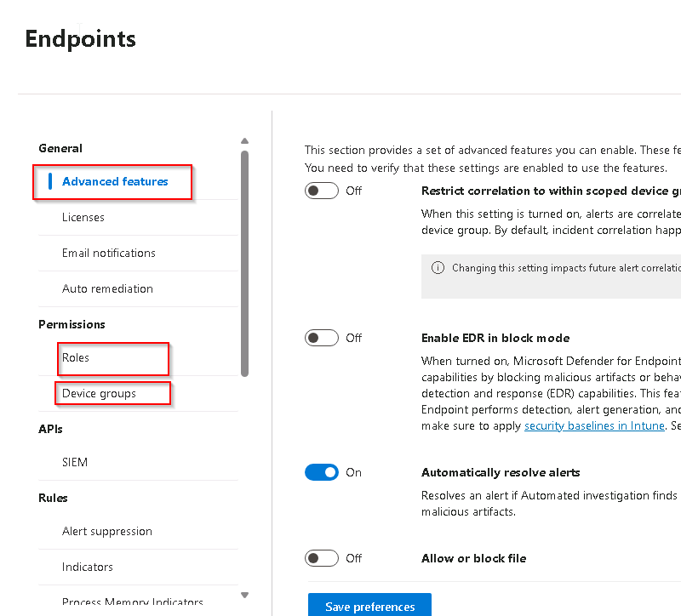This screenshot has width=681, height=616.
Task: Open Advanced features settings page
Action: click(115, 181)
